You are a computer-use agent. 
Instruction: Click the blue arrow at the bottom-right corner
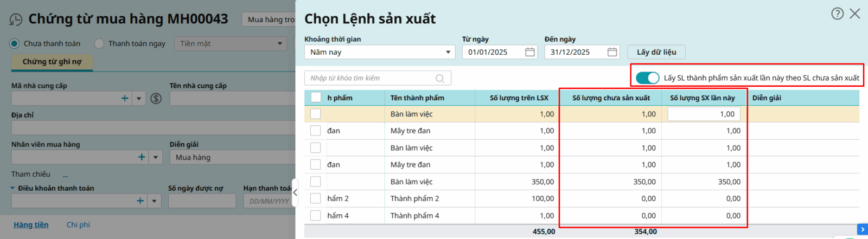[862, 230]
